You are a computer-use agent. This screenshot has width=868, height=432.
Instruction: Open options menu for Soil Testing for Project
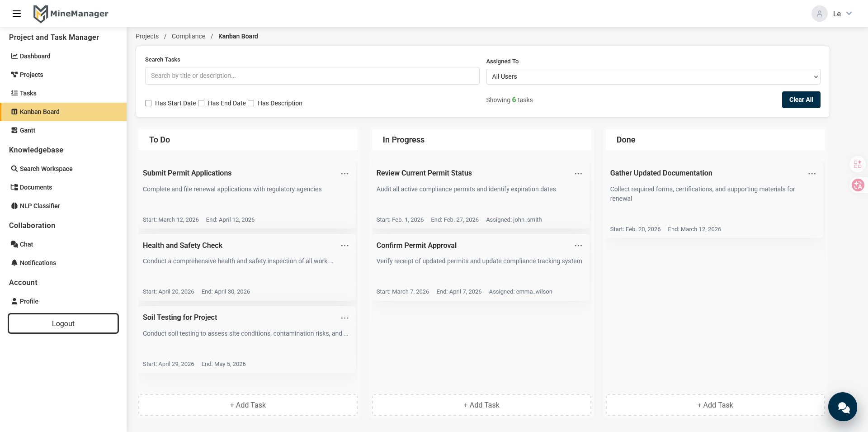[x=344, y=318]
